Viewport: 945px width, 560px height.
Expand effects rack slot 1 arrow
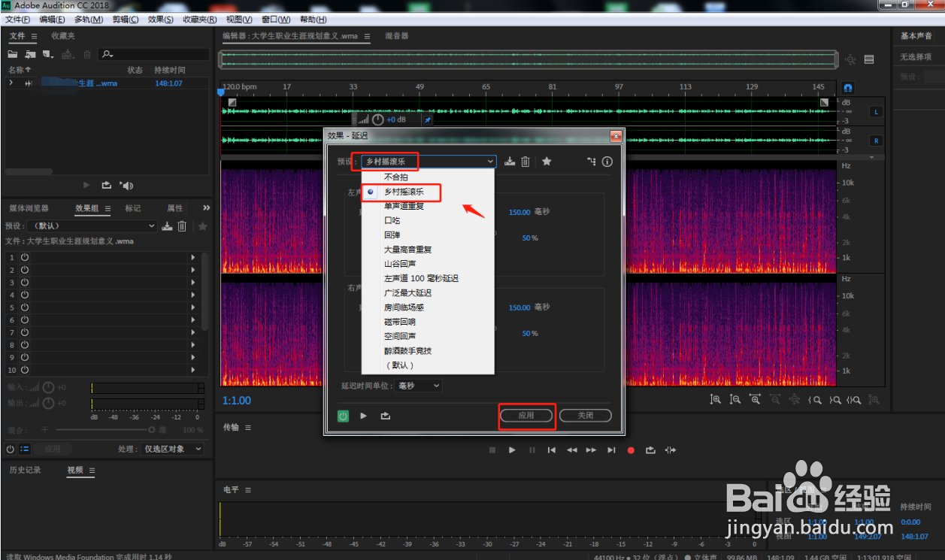192,257
